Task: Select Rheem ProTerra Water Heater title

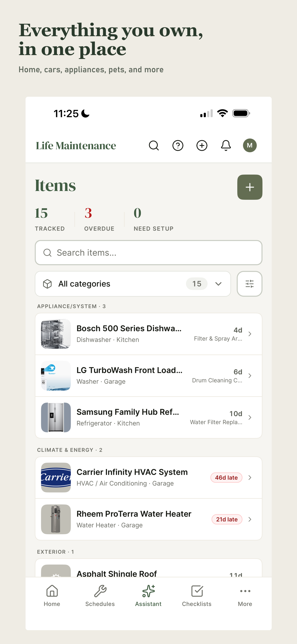Action: [x=134, y=514]
